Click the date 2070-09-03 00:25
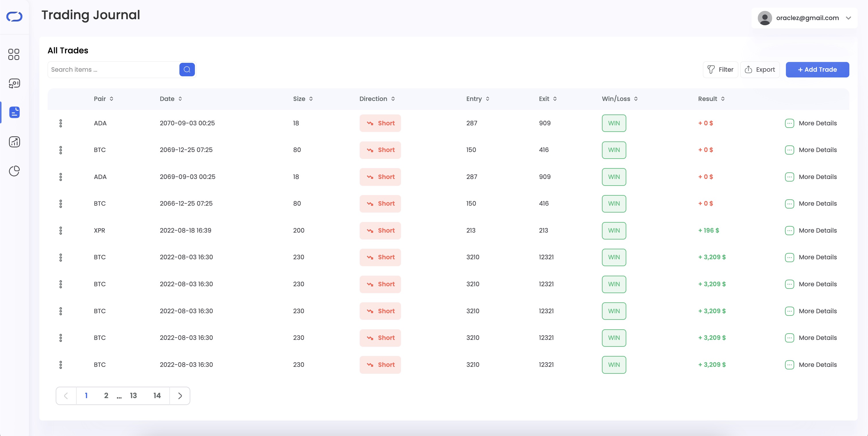Screen dimensions: 868x436 pos(187,123)
